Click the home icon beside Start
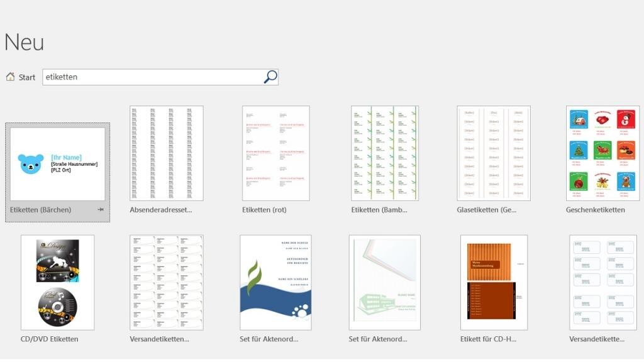This screenshot has height=362, width=644. pyautogui.click(x=10, y=77)
